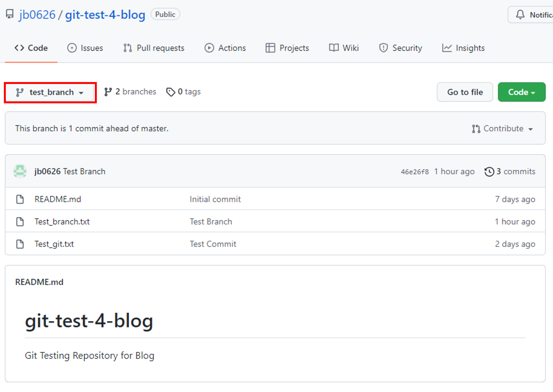Image resolution: width=553 pixels, height=392 pixels.
Task: Open the Security tab
Action: coord(400,48)
